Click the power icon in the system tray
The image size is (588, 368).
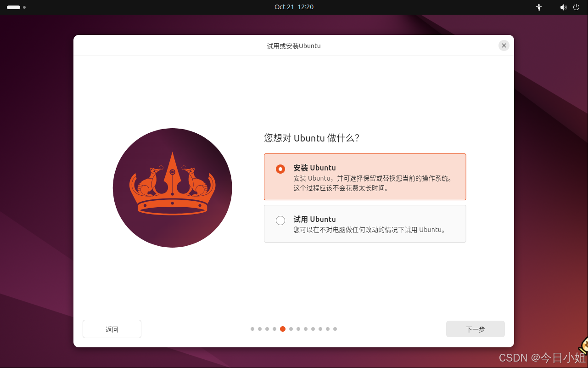pyautogui.click(x=576, y=7)
